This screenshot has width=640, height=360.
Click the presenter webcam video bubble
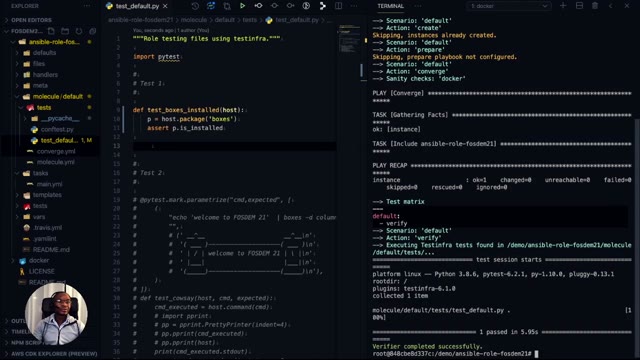56,313
